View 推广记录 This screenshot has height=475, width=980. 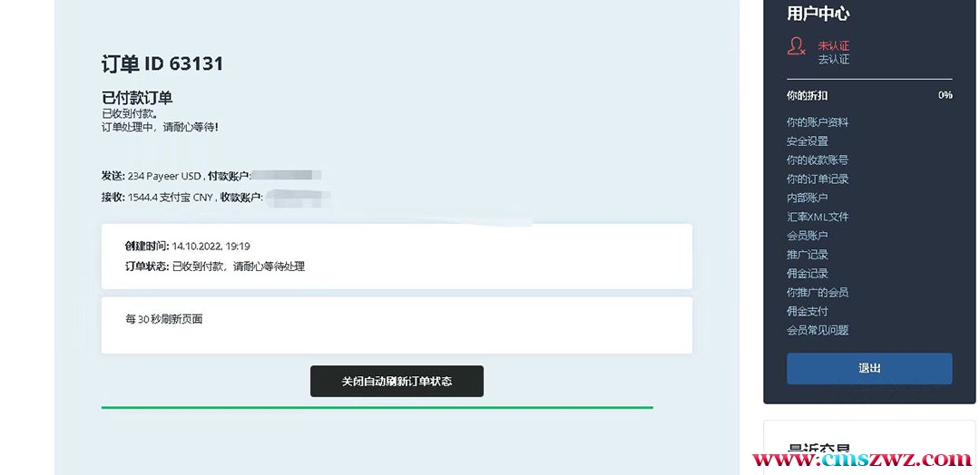pos(807,255)
